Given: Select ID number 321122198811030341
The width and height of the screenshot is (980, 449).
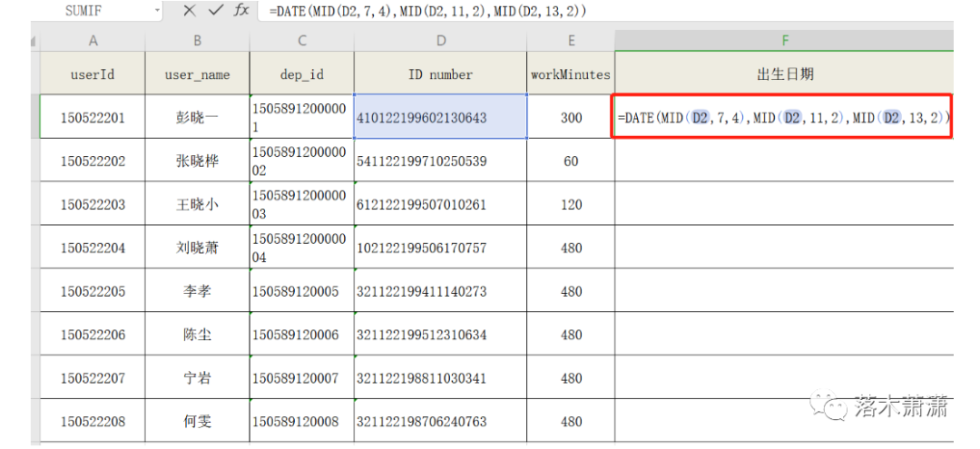Looking at the screenshot, I should point(441,378).
